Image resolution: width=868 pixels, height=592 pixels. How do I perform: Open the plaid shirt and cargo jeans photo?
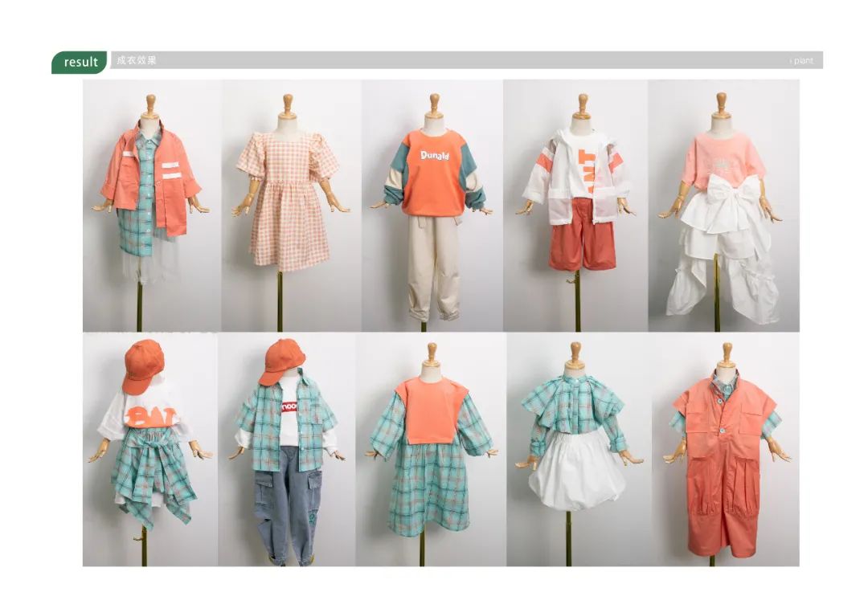(x=287, y=450)
